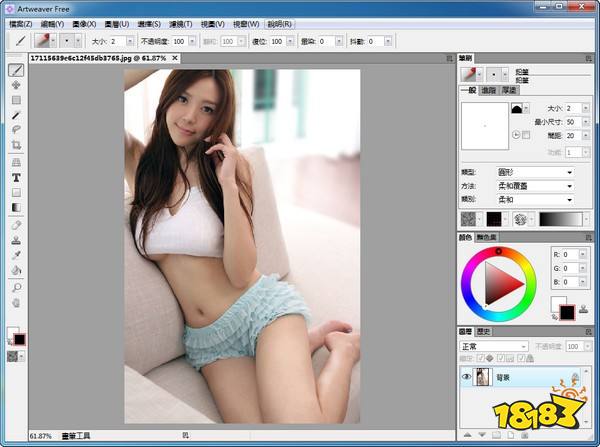600x447 pixels.
Task: Open the 濾鏡(T) menu
Action: click(x=181, y=24)
